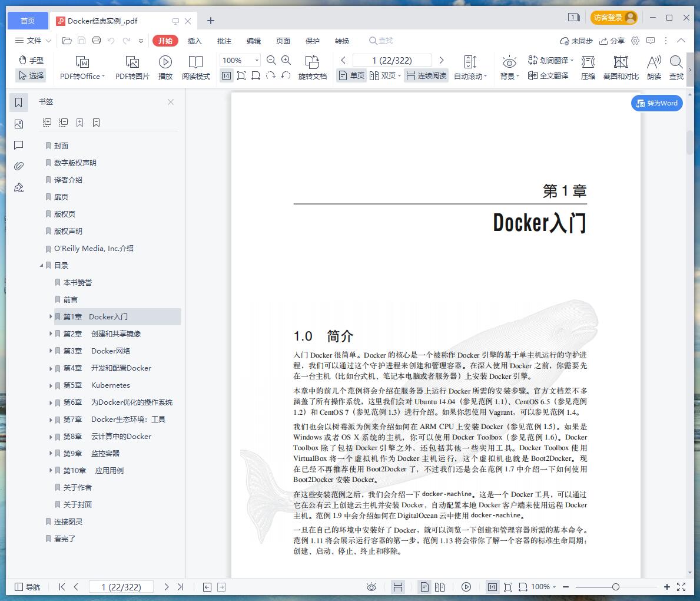The image size is (700, 601).
Task: Switch to 选择 select tool
Action: (x=31, y=75)
